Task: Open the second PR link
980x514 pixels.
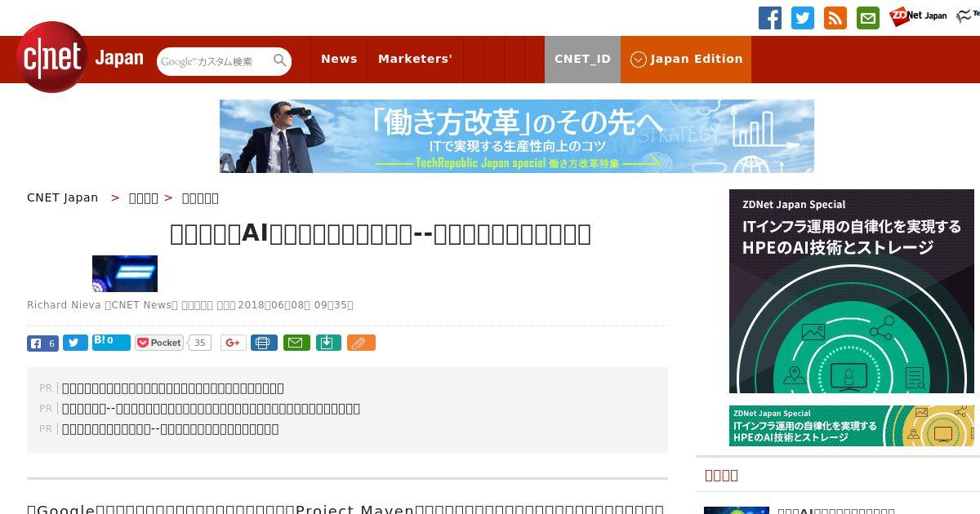Action: [x=211, y=409]
